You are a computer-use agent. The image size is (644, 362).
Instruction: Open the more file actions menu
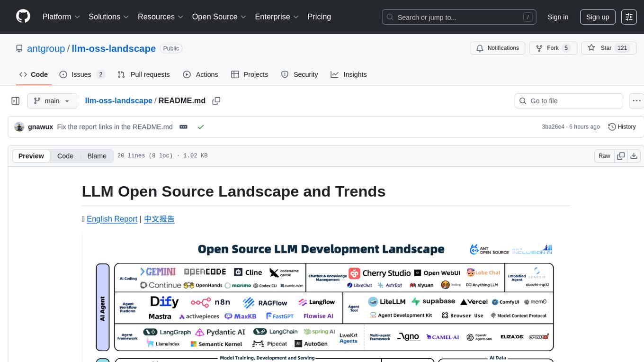pos(636,101)
